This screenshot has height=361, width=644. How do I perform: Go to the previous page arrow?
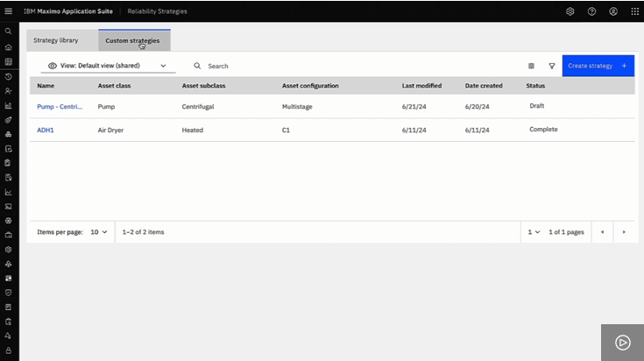coord(603,232)
